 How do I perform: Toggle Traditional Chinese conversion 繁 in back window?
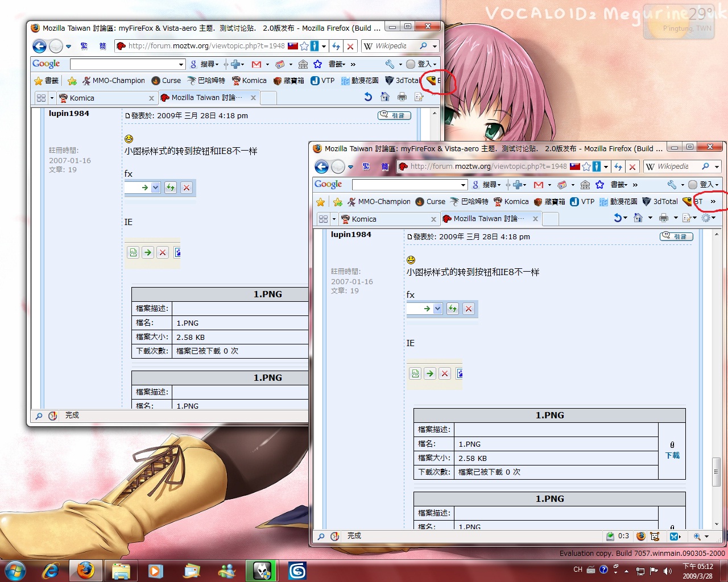click(x=84, y=46)
